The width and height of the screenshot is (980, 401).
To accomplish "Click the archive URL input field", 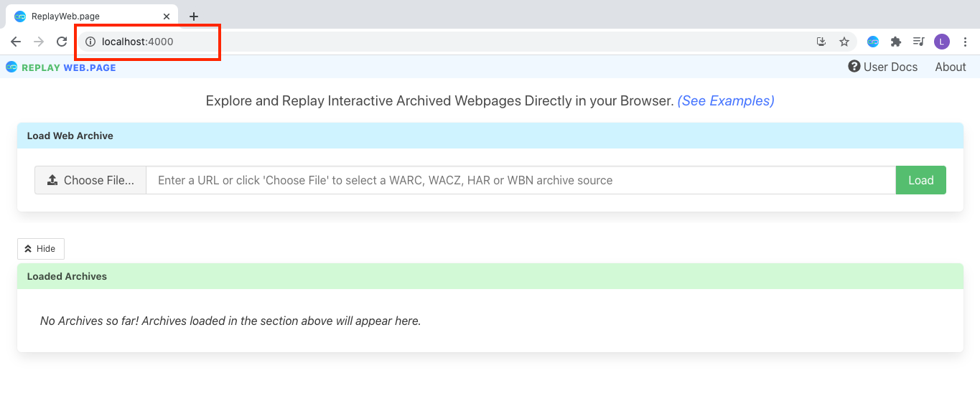I will (521, 180).
